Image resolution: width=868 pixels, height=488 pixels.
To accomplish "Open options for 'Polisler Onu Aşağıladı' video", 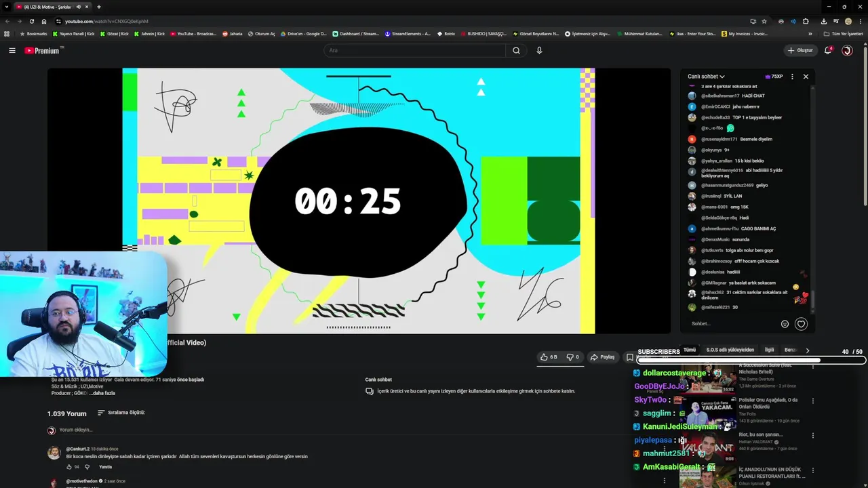I will pyautogui.click(x=812, y=401).
